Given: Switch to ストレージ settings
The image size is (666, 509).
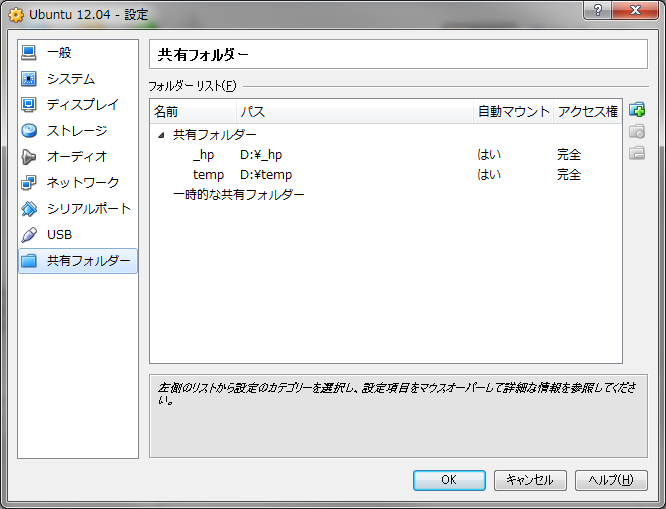Looking at the screenshot, I should (77, 130).
